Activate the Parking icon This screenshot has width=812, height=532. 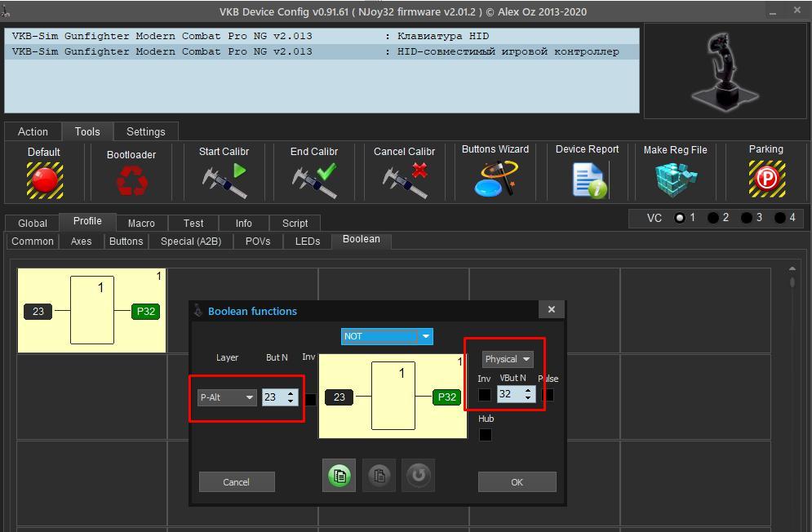(x=766, y=180)
